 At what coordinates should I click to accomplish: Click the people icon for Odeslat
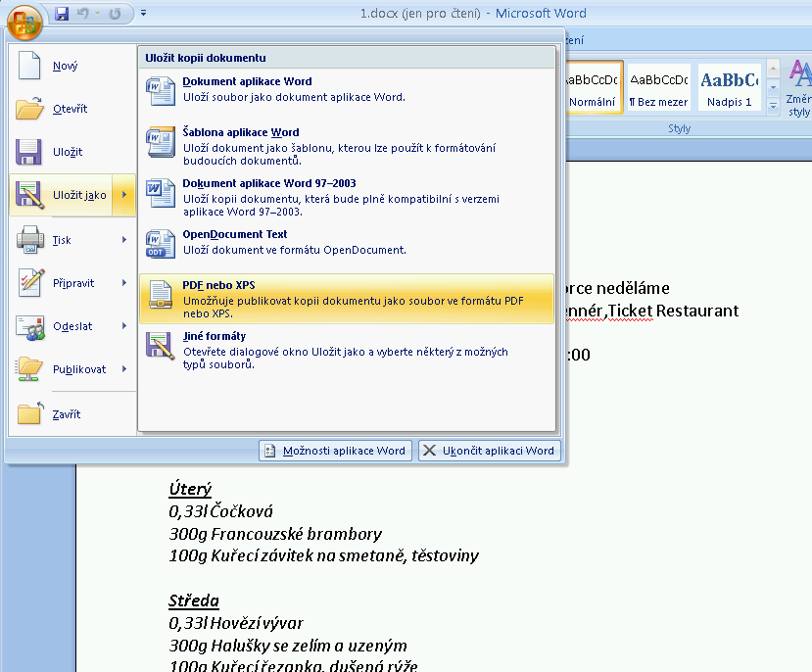[x=30, y=326]
